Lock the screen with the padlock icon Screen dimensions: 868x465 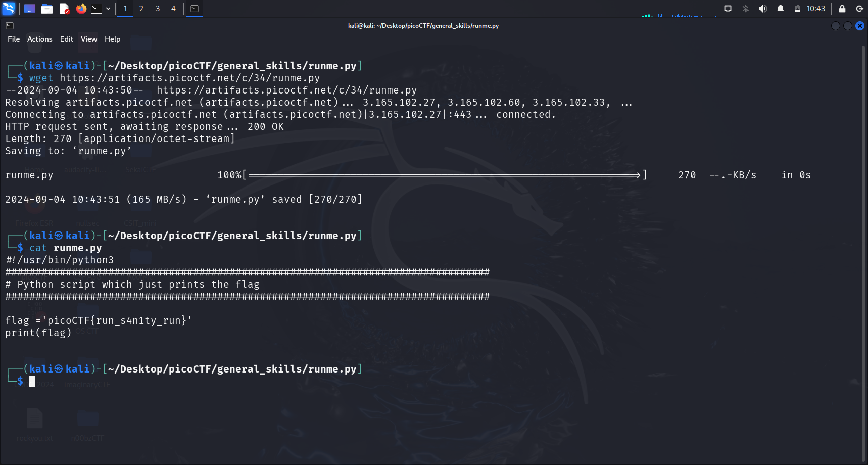pyautogui.click(x=842, y=9)
